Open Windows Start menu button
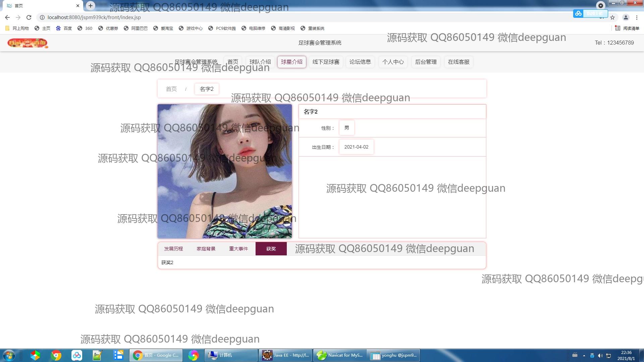Image resolution: width=644 pixels, height=362 pixels. click(9, 355)
